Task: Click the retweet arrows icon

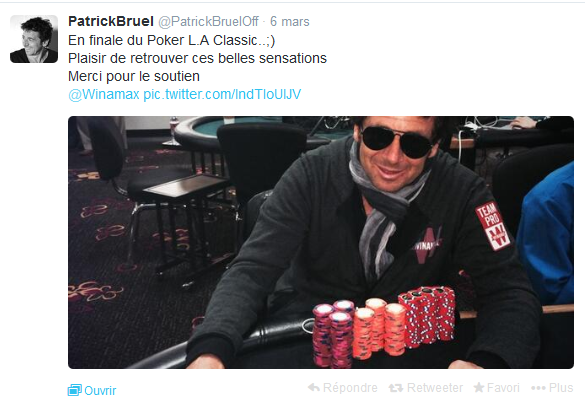Action: (x=396, y=388)
